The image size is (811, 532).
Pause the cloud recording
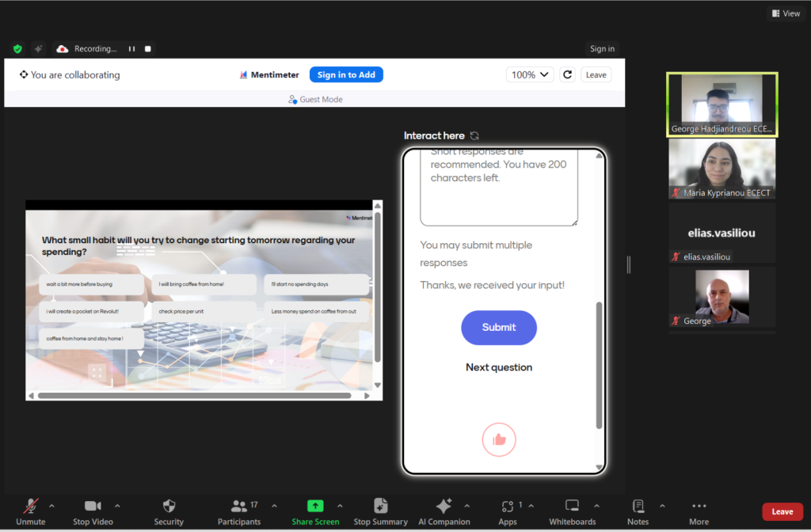(x=131, y=49)
